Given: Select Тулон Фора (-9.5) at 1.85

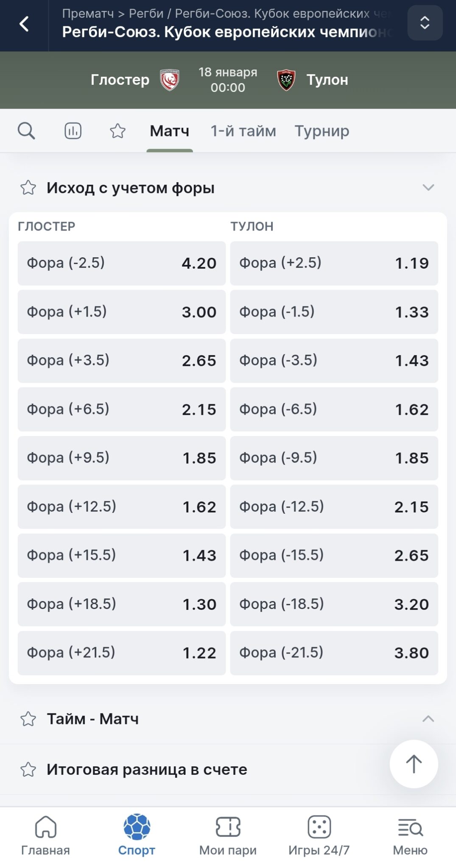Looking at the screenshot, I should pos(334,458).
